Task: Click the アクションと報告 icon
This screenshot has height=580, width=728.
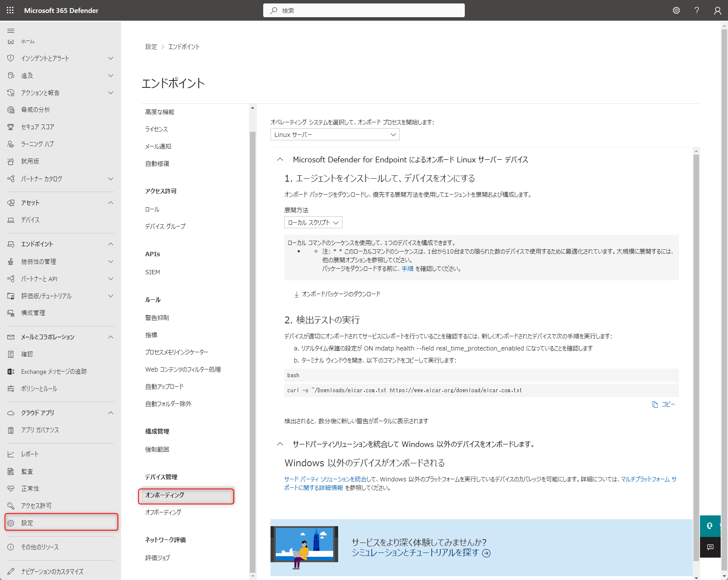Action: [11, 93]
